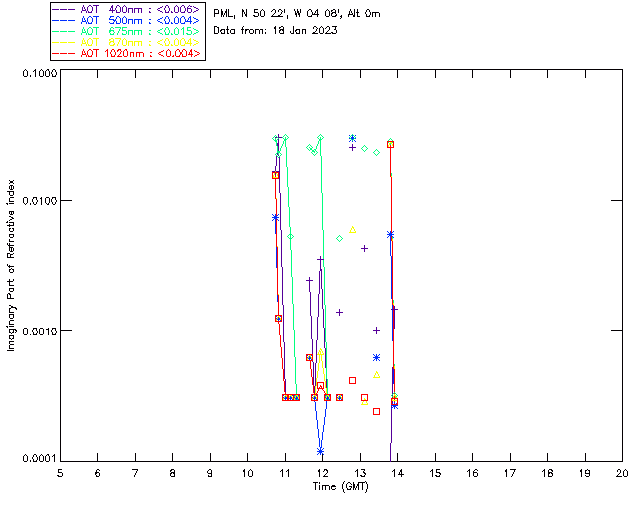The width and height of the screenshot is (640, 512).
Task: Click the legend entry AOT 500nm : <0.004>
Action: coord(127,20)
